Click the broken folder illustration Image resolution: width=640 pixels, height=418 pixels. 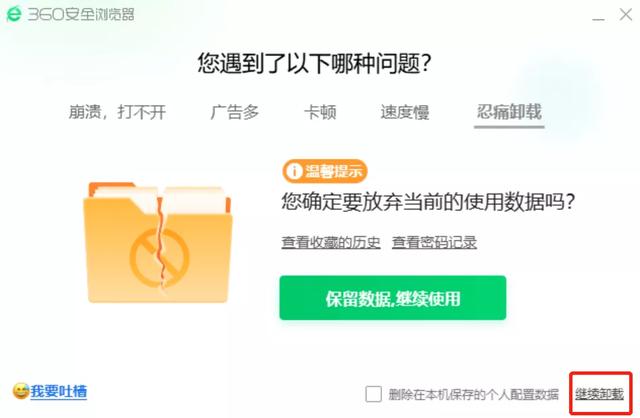[158, 242]
